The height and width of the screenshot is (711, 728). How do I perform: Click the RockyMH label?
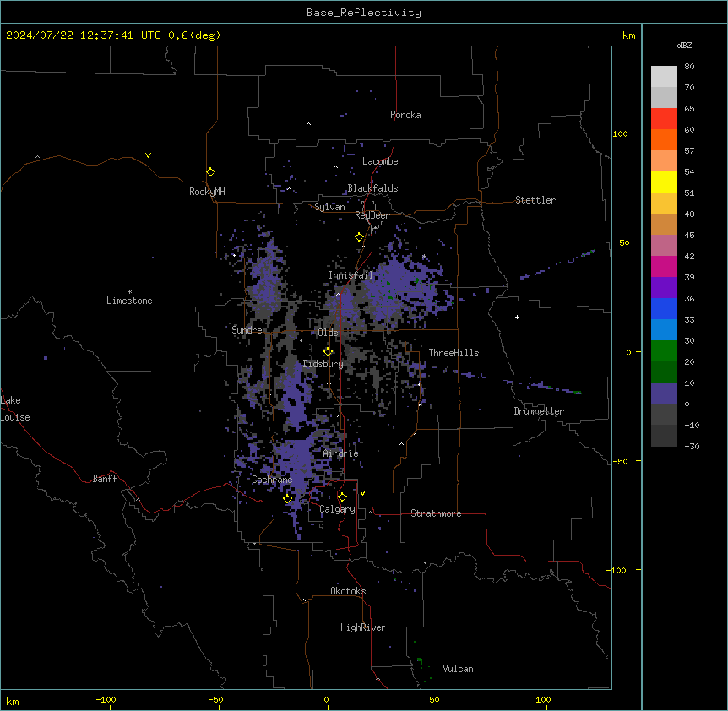click(207, 192)
